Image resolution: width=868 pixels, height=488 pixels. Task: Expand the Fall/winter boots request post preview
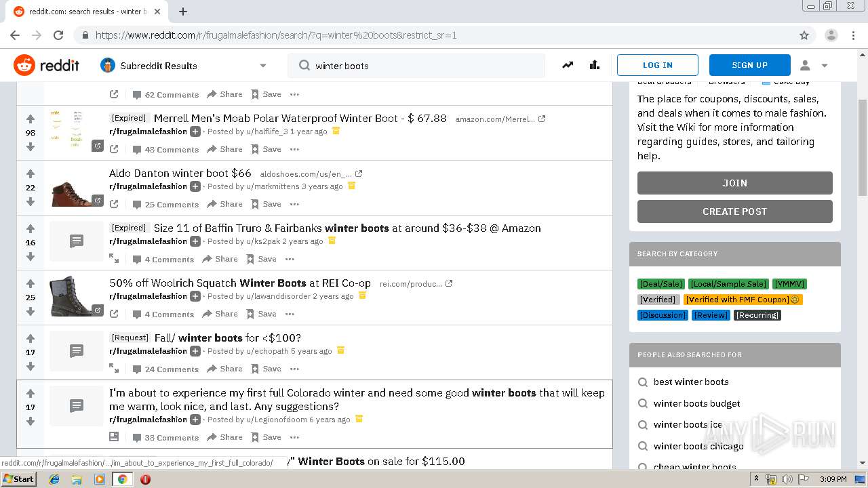pos(114,369)
